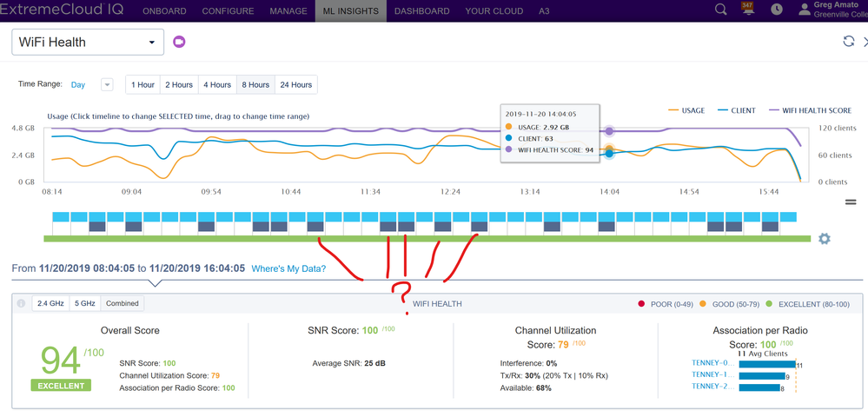Viewport: 868px width, 417px height.
Task: Select the 1 Hour range
Action: 142,85
